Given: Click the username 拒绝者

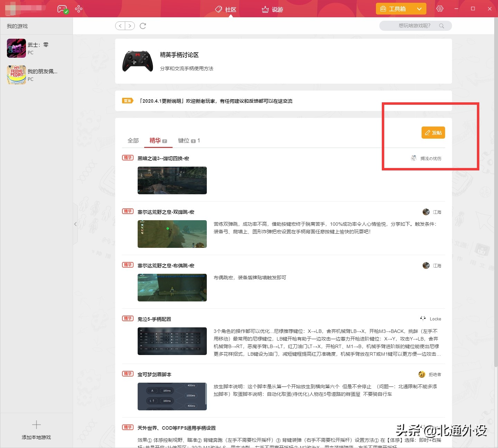Looking at the screenshot, I should (x=435, y=374).
